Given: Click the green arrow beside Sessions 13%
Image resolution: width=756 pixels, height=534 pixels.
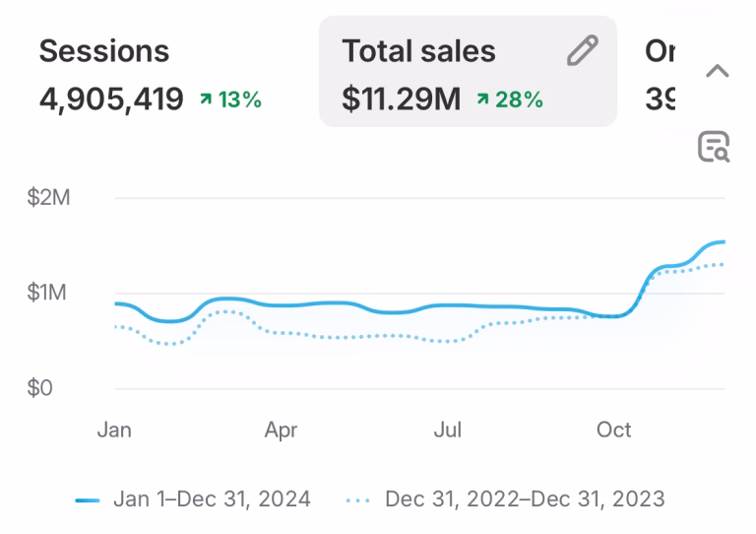Looking at the screenshot, I should point(205,100).
